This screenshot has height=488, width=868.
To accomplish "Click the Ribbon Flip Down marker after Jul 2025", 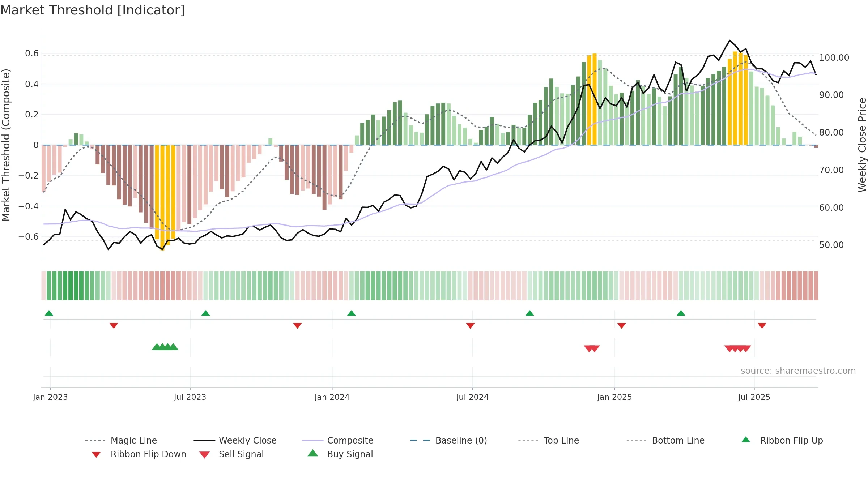I will coord(762,326).
